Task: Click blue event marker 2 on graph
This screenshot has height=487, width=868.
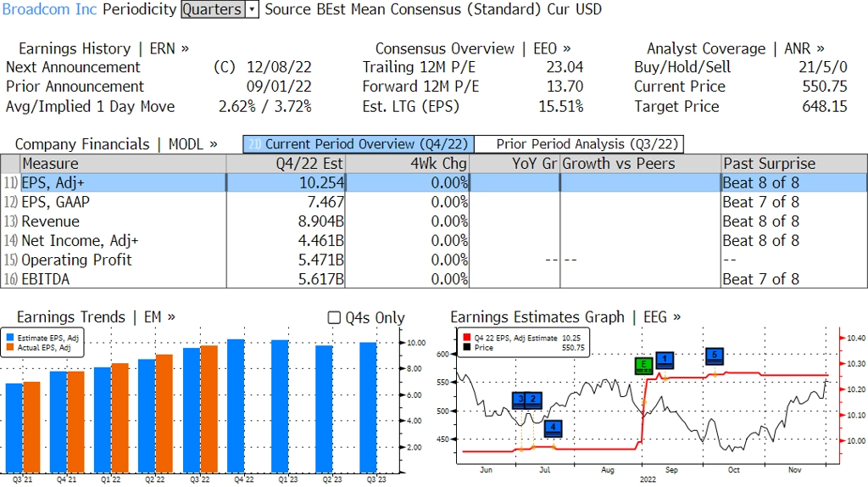Action: pyautogui.click(x=533, y=400)
